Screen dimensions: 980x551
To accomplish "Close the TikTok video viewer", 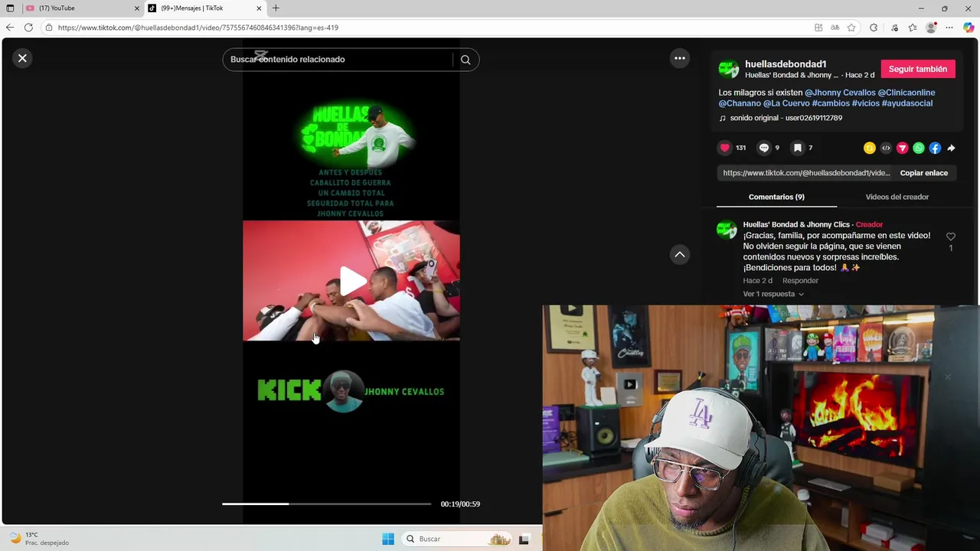I will tap(22, 58).
